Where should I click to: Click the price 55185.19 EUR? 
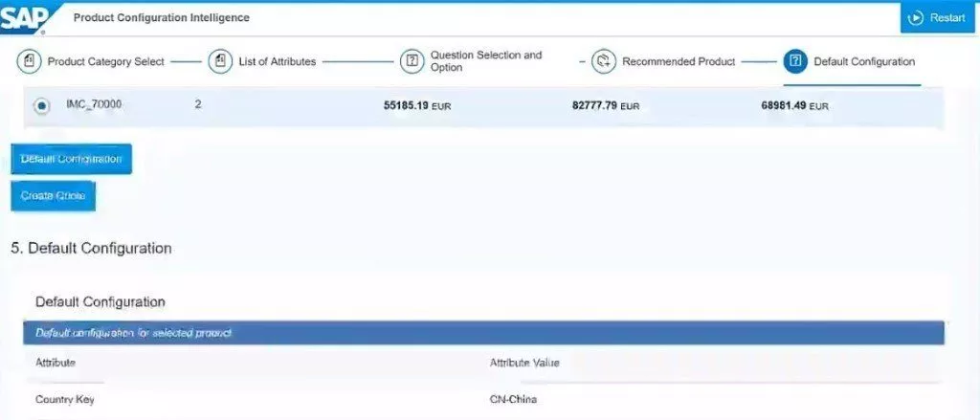click(x=417, y=105)
